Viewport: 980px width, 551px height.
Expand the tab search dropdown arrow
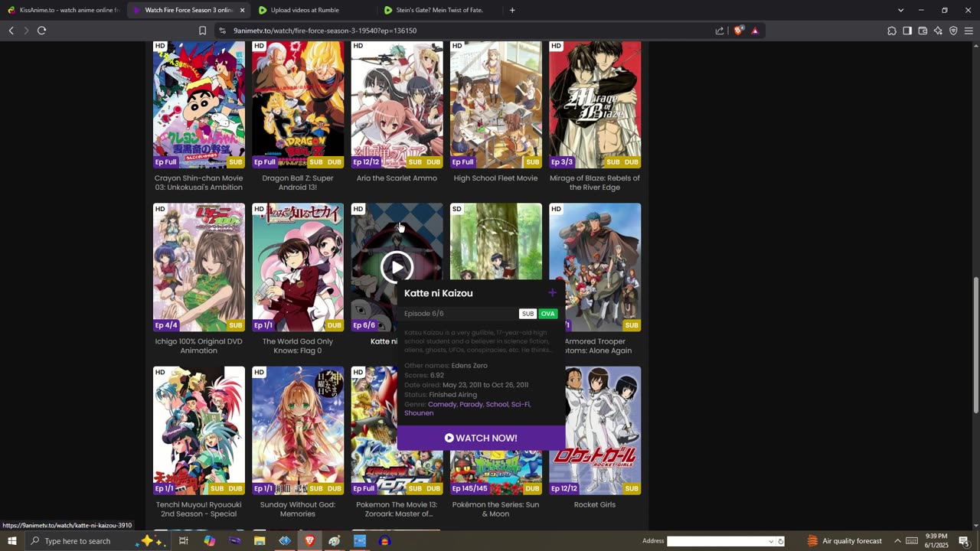(x=900, y=10)
